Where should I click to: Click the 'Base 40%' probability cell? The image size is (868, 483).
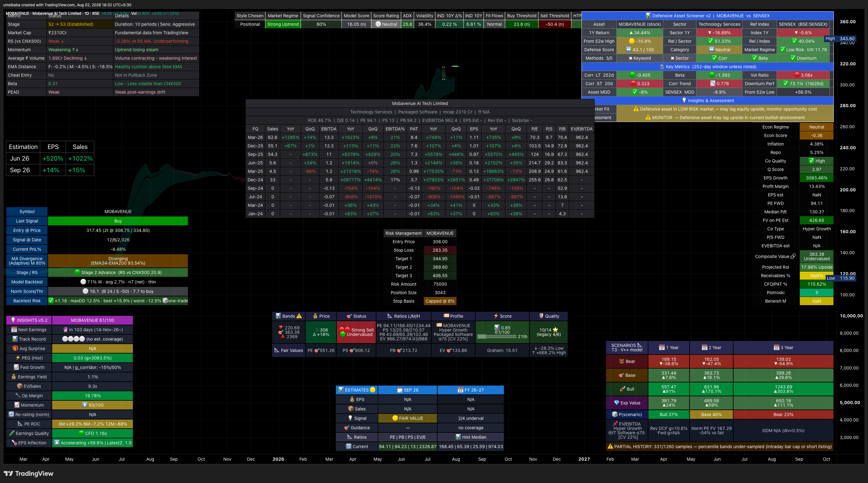tap(711, 414)
